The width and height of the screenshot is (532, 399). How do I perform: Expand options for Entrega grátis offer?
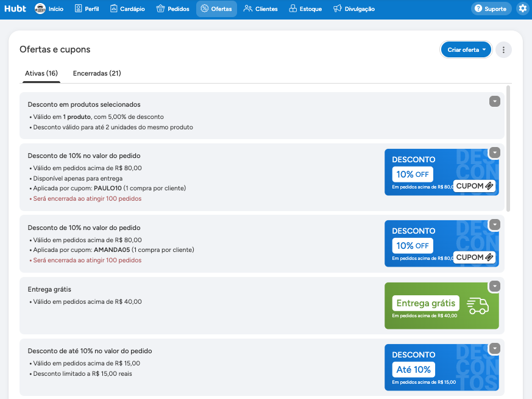click(495, 286)
